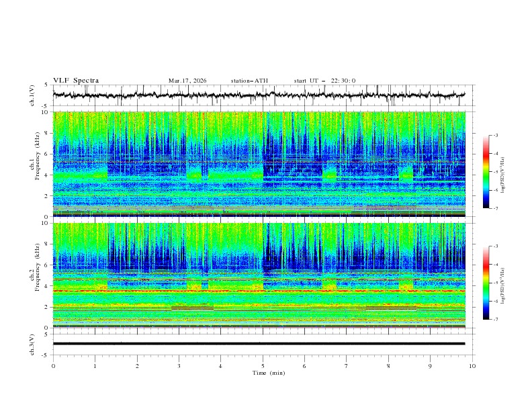Screen dimensions: 532x411
Task: Click the "-5" label on ch.1 color bar
Action: [x=495, y=172]
